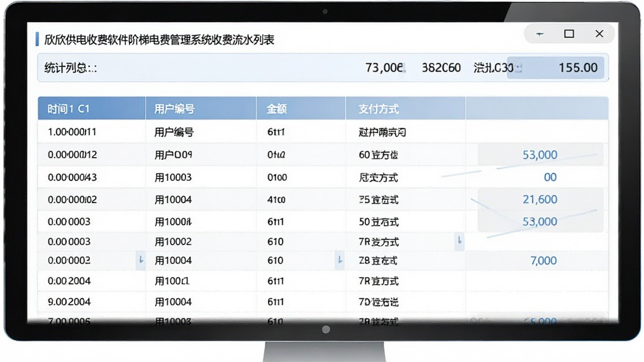Image resolution: width=644 pixels, height=362 pixels.
Task: Click the '时间' column header
Action: pyautogui.click(x=92, y=109)
